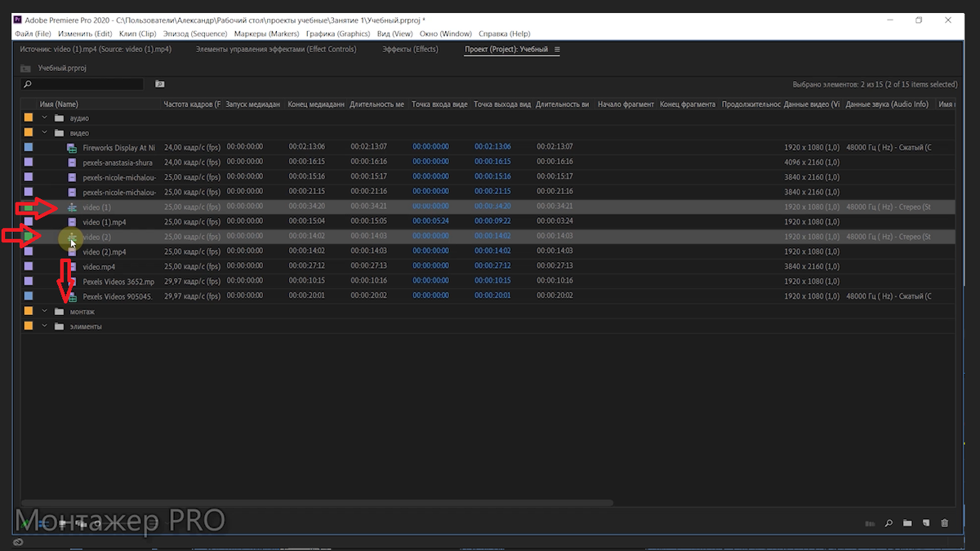980x551 pixels.
Task: Click the clip icon of video (1).mp4
Action: coord(72,222)
